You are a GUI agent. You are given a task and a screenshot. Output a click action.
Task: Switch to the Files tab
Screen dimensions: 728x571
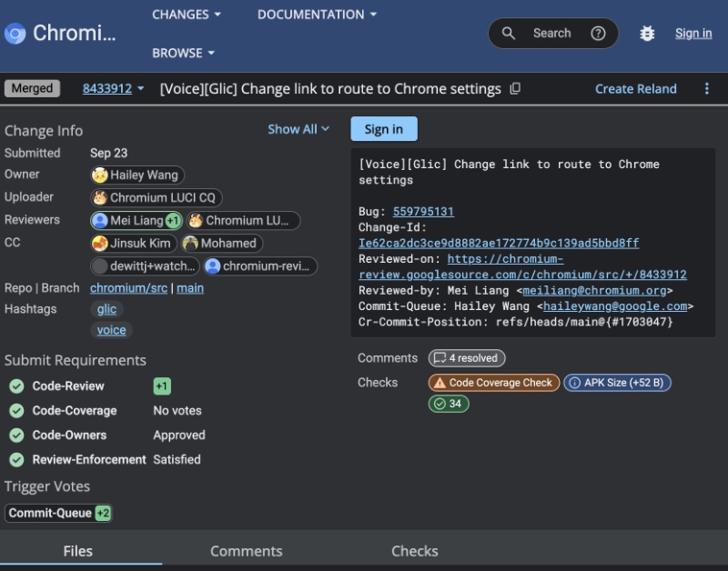click(78, 551)
